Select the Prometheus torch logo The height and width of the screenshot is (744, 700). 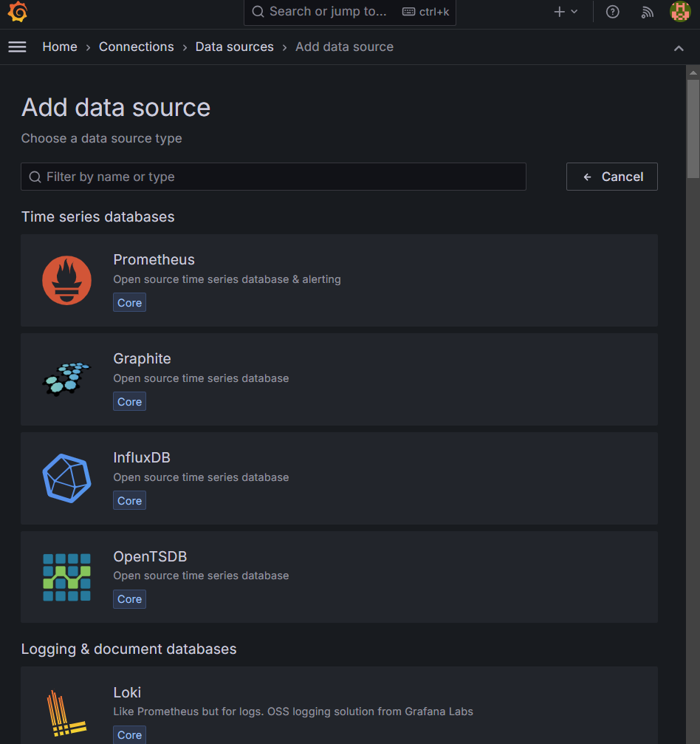[66, 281]
